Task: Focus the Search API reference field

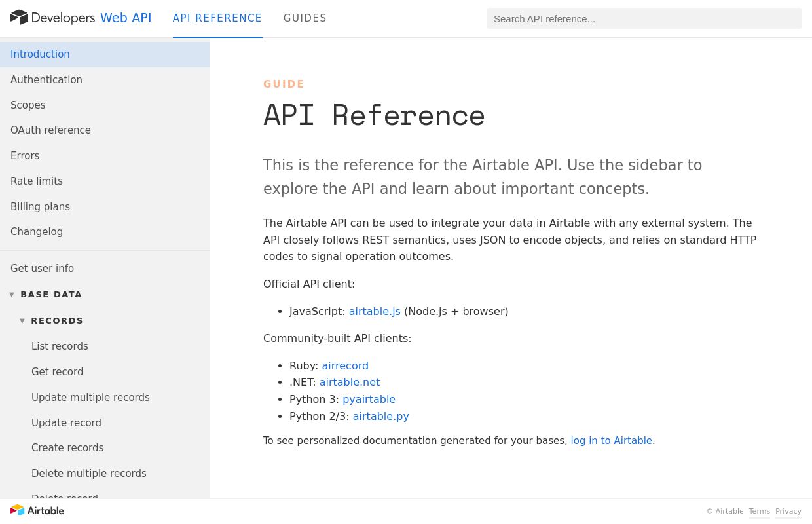Action: click(x=644, y=18)
